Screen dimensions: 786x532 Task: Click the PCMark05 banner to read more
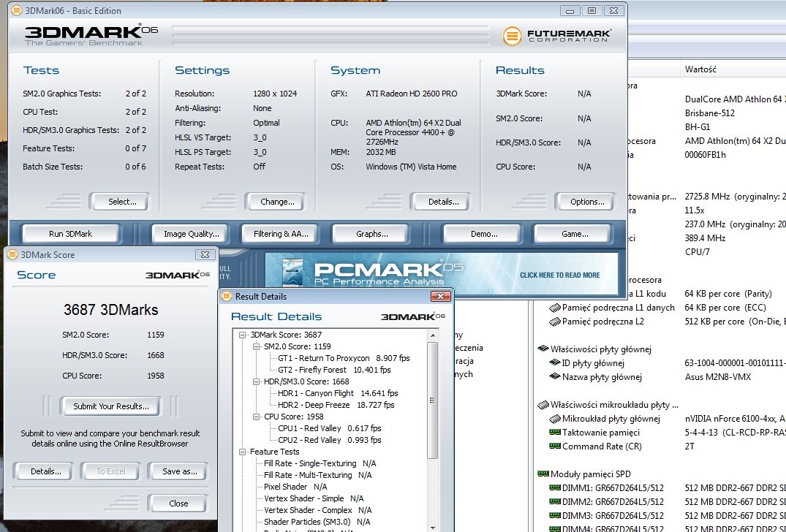point(441,273)
